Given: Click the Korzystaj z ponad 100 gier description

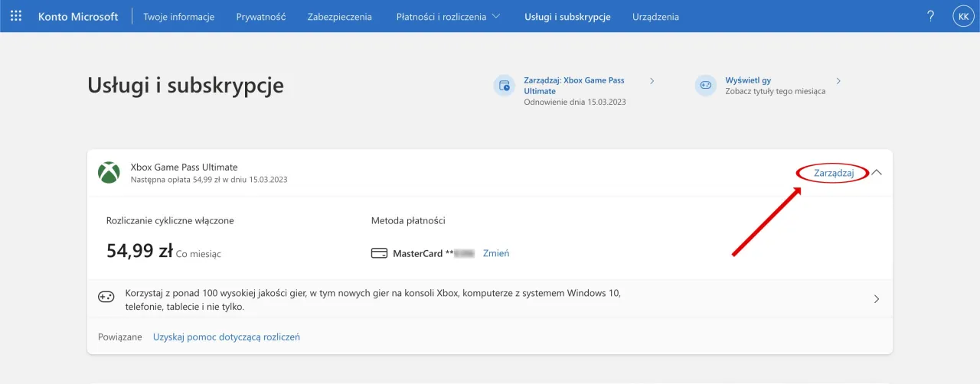Looking at the screenshot, I should 373,299.
